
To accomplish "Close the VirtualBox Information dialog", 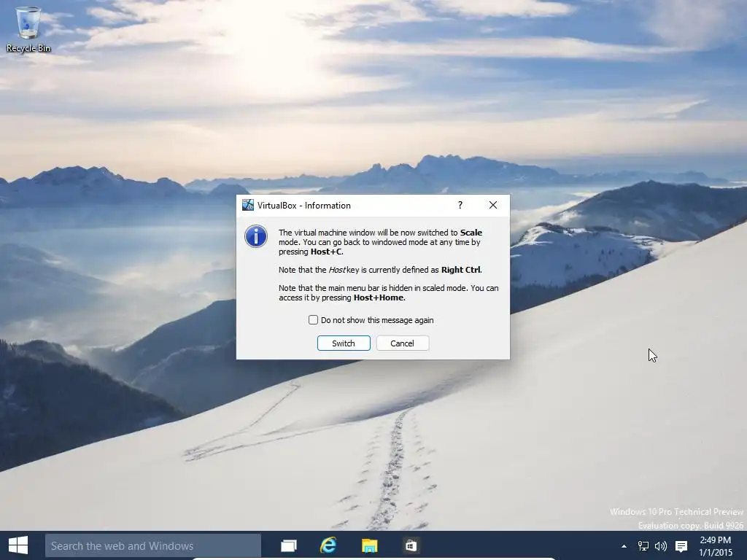I will (493, 205).
